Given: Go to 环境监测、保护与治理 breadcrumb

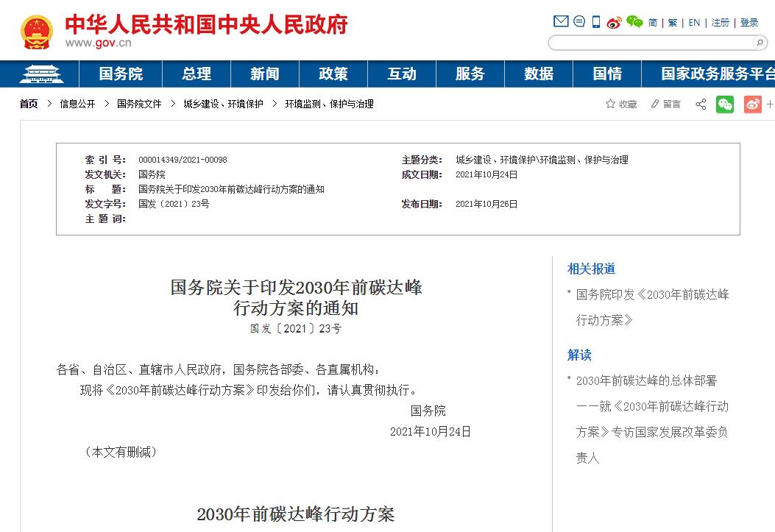Looking at the screenshot, I should coord(329,104).
